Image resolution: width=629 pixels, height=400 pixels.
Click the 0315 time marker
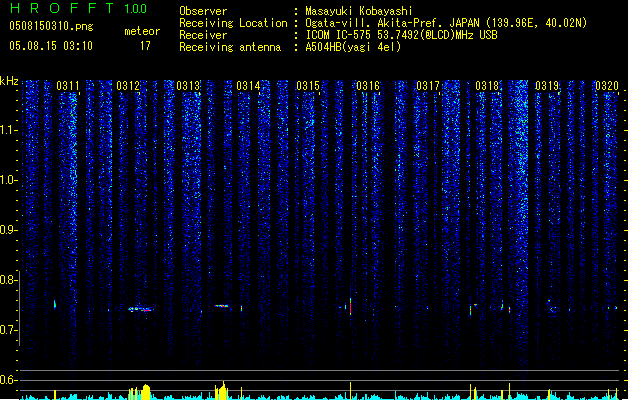pos(308,86)
